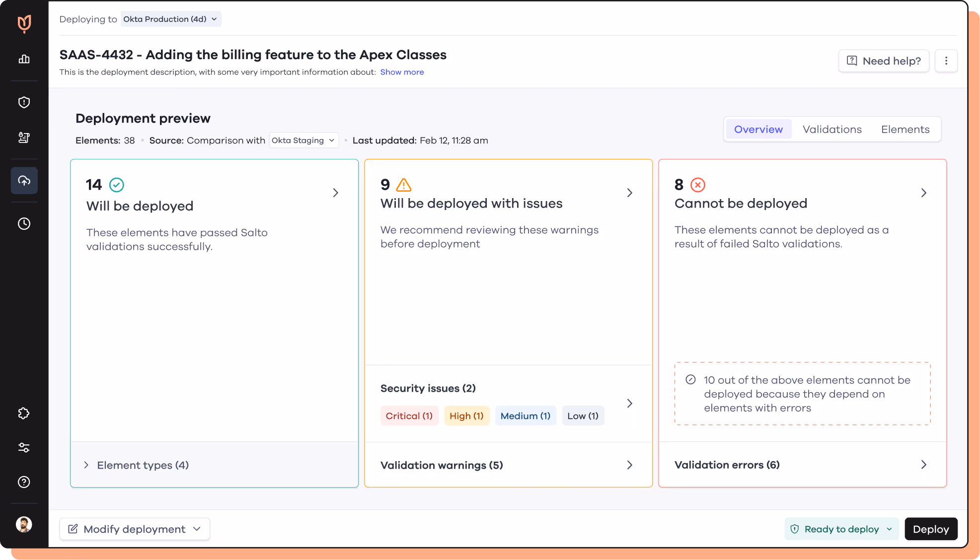Open the Modify deployment dropdown
The width and height of the screenshot is (980, 560).
click(x=135, y=529)
